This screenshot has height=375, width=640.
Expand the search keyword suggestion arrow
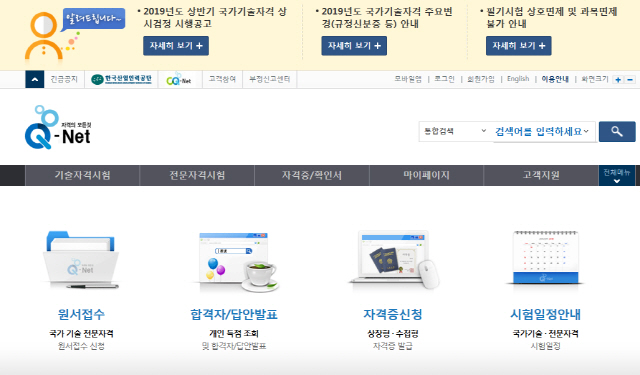(586, 131)
